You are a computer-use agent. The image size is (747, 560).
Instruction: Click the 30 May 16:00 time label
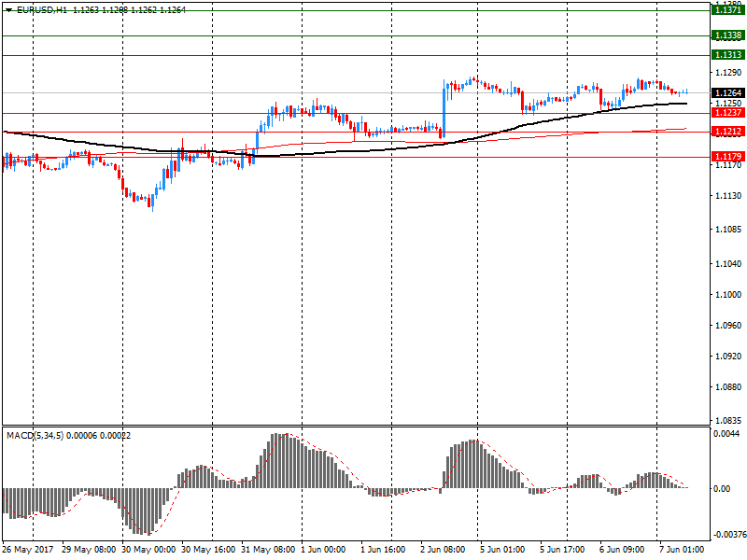pyautogui.click(x=208, y=550)
